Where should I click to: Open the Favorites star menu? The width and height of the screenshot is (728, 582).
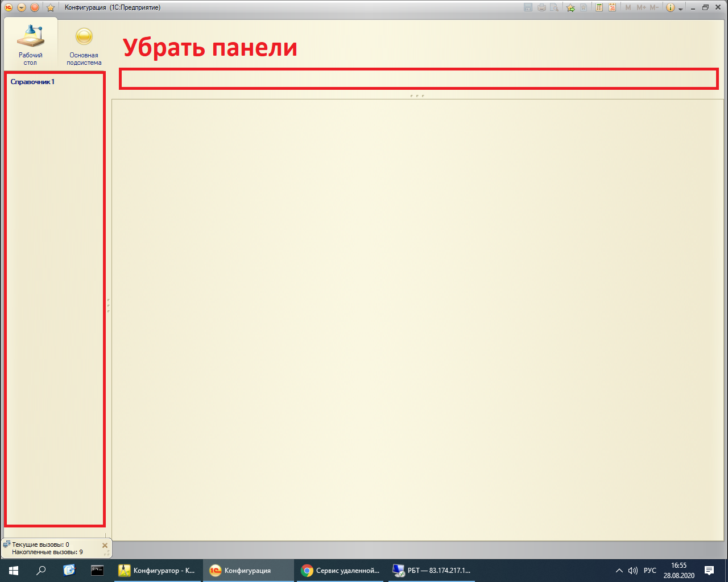pyautogui.click(x=50, y=7)
